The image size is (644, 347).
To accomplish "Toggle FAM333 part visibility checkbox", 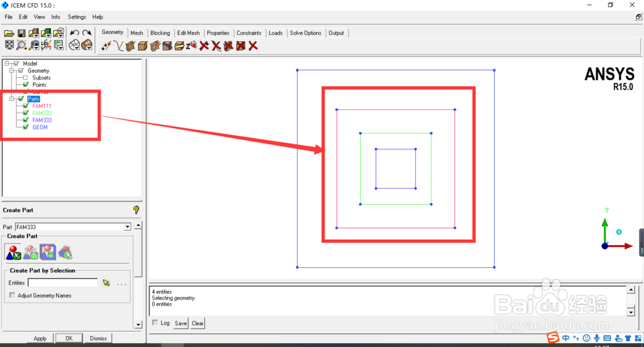I will tap(26, 120).
